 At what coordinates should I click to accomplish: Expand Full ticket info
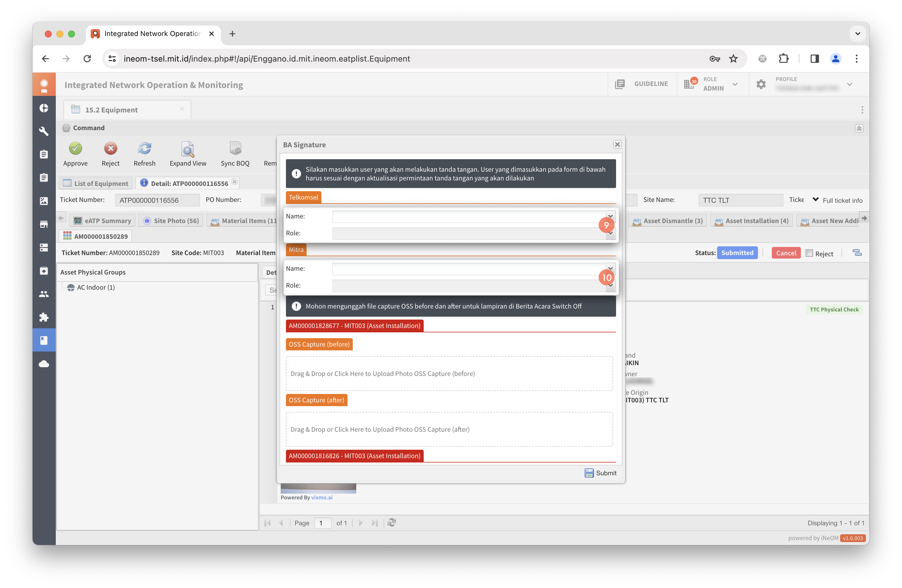click(x=838, y=200)
